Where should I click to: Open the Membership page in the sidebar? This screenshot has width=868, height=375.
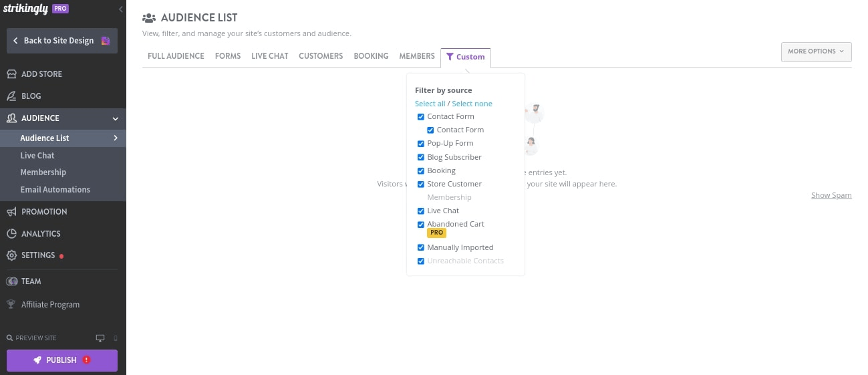click(43, 172)
